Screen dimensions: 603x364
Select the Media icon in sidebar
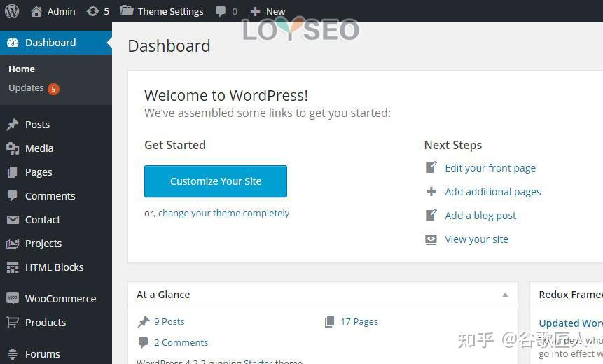click(13, 148)
